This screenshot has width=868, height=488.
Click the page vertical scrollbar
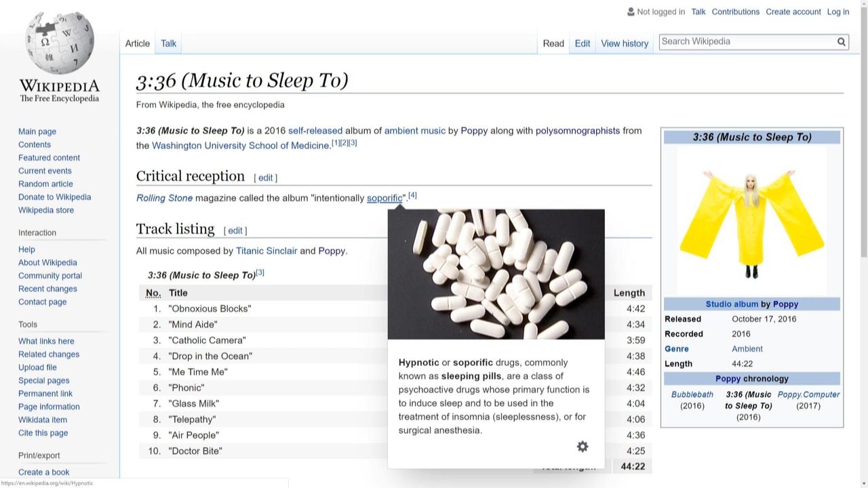click(863, 136)
